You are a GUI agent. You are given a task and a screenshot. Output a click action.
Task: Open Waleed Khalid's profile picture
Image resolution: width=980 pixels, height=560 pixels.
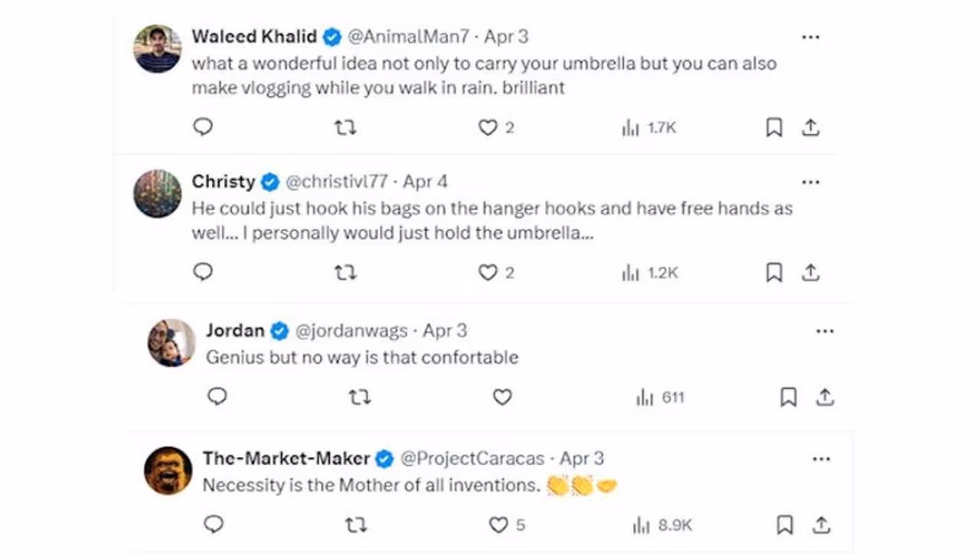tap(158, 49)
